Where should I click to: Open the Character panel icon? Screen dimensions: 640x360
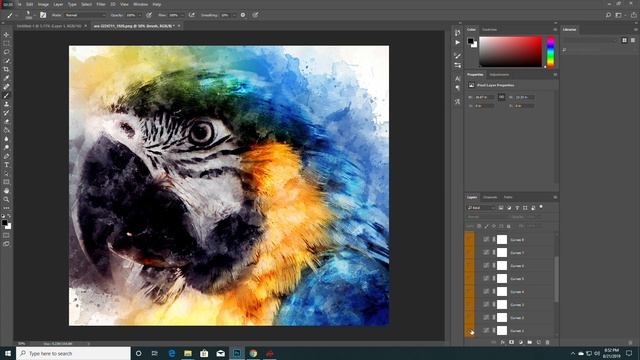(x=458, y=78)
